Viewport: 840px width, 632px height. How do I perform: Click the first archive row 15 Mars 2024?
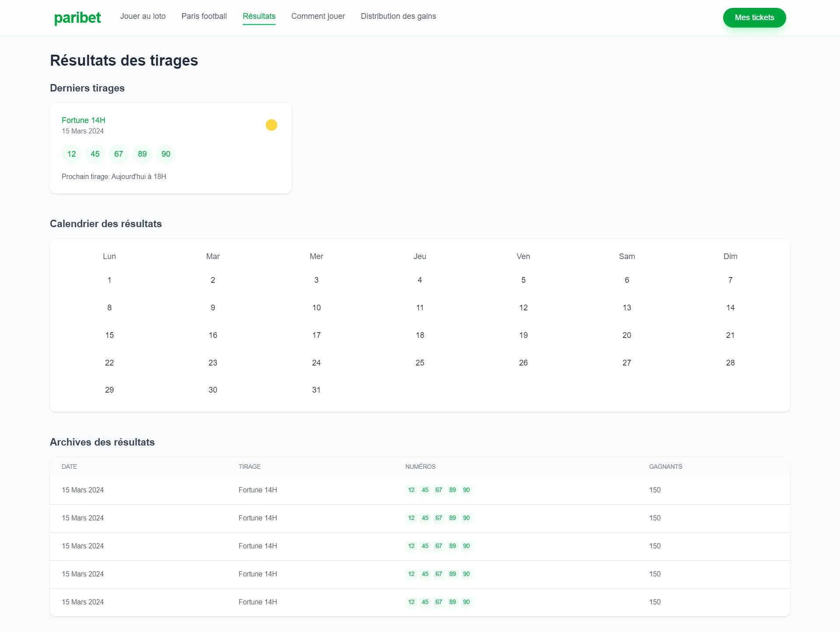pyautogui.click(x=83, y=490)
